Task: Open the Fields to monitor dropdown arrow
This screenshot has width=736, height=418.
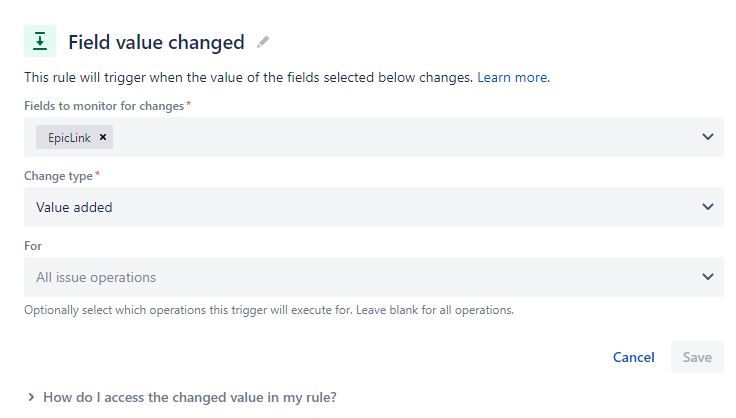Action: [x=708, y=137]
